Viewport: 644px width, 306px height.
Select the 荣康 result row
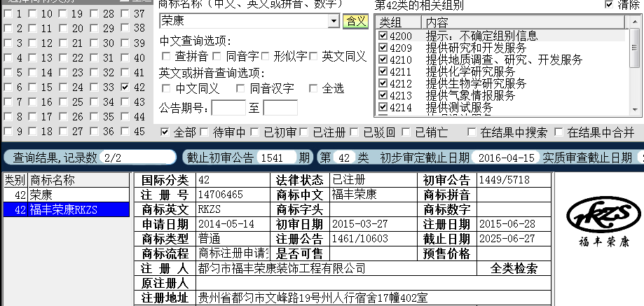tap(66, 195)
